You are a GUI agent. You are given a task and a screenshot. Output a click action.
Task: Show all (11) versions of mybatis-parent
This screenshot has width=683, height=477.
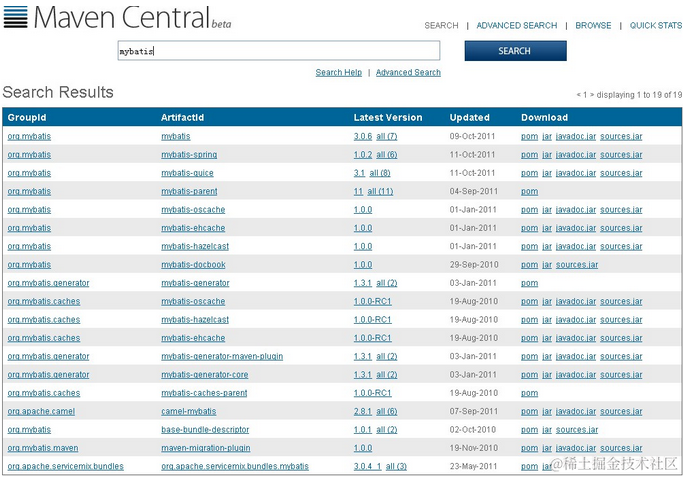click(x=380, y=191)
